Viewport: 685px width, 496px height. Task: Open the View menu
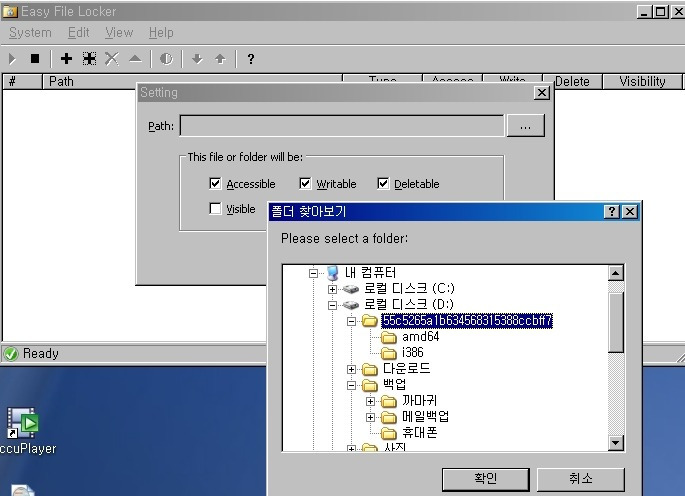tap(119, 33)
